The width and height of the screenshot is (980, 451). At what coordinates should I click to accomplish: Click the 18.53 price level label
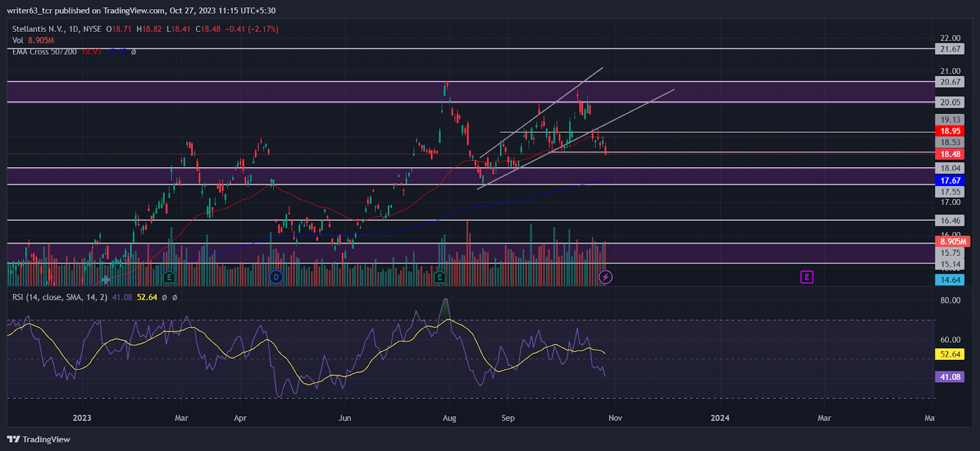pyautogui.click(x=950, y=143)
